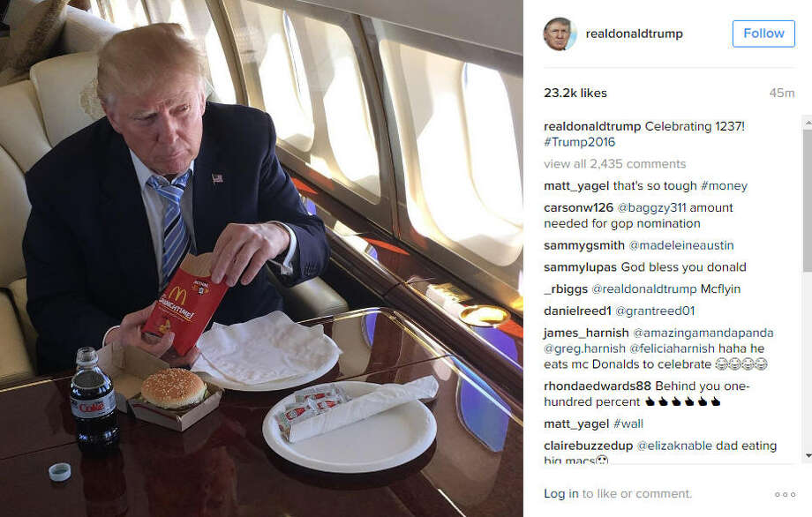The width and height of the screenshot is (812, 517).
Task: Visit rhondaedwards88 profile
Action: pos(598,386)
